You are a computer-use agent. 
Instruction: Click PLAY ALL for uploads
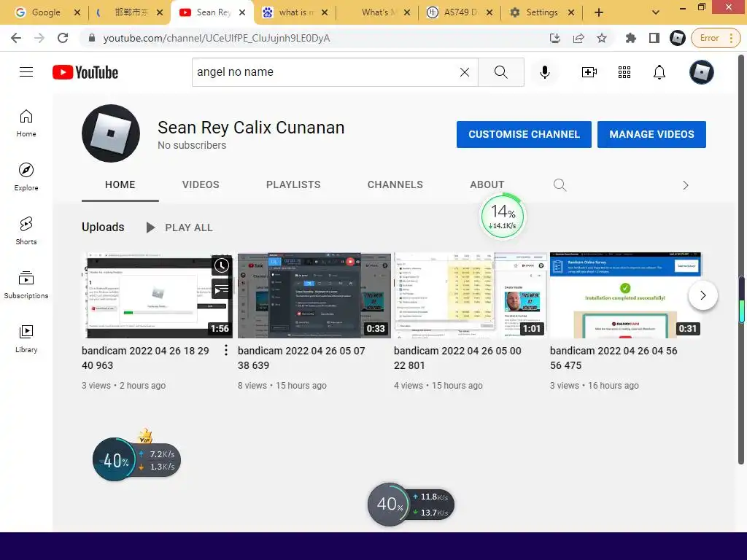pyautogui.click(x=179, y=227)
